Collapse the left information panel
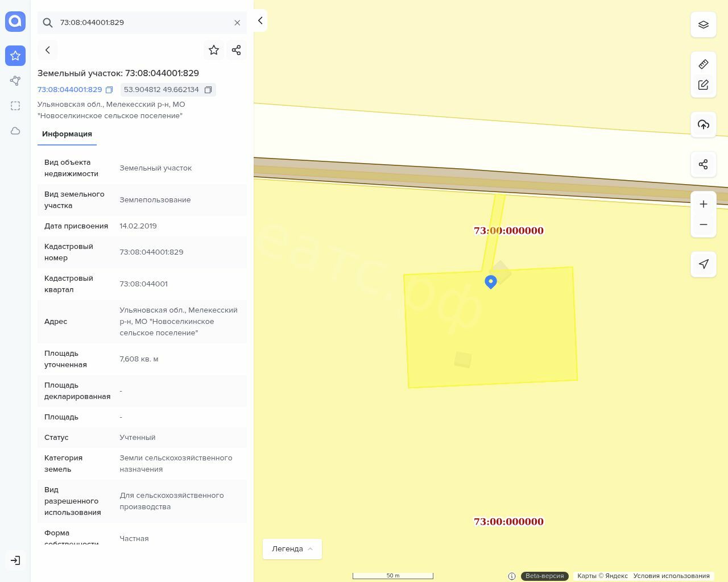This screenshot has width=728, height=582. tap(260, 20)
